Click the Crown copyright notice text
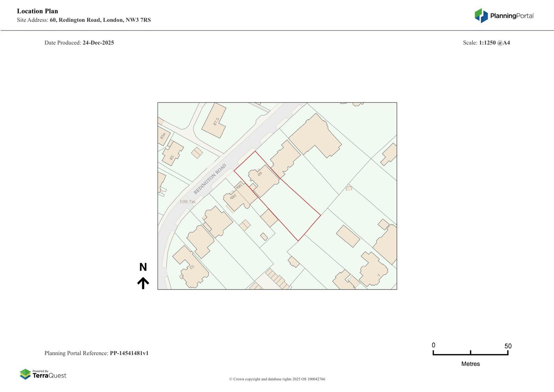 [x=277, y=379]
